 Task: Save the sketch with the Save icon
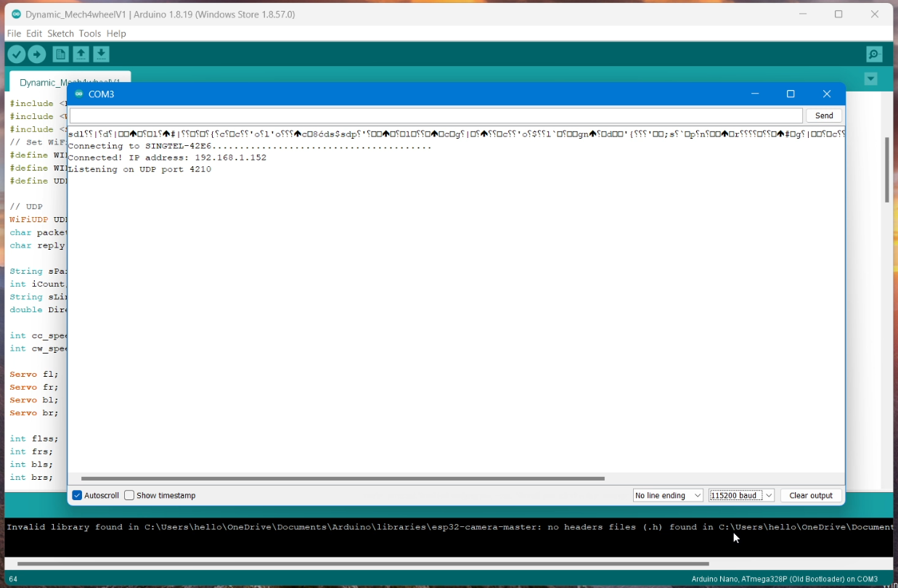[x=102, y=54]
